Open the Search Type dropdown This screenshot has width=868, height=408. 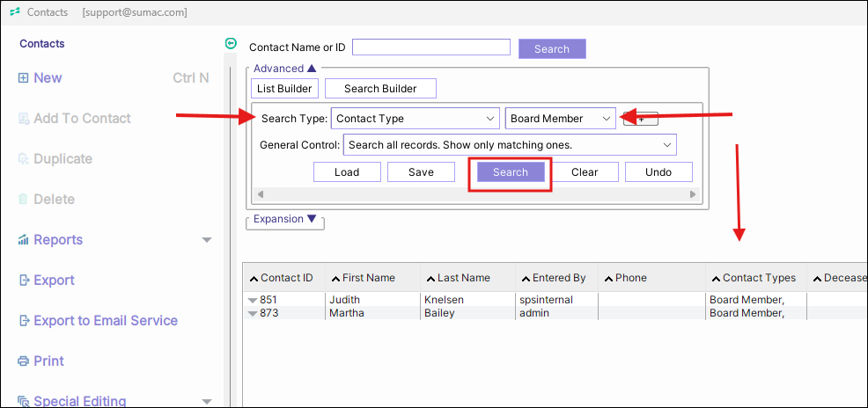tap(490, 119)
